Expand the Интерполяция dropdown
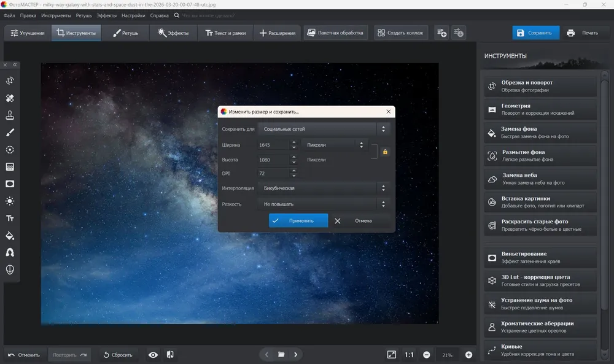The height and width of the screenshot is (364, 614). pos(324,188)
